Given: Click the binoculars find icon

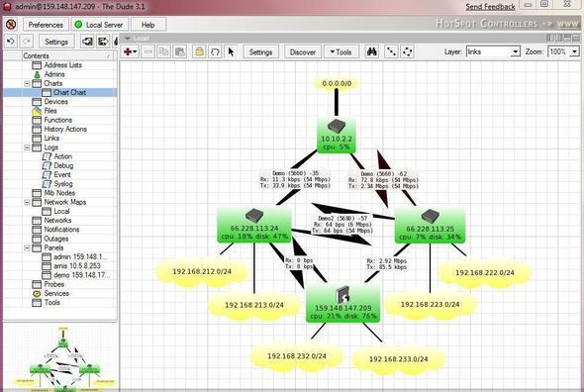Looking at the screenshot, I should point(372,51).
